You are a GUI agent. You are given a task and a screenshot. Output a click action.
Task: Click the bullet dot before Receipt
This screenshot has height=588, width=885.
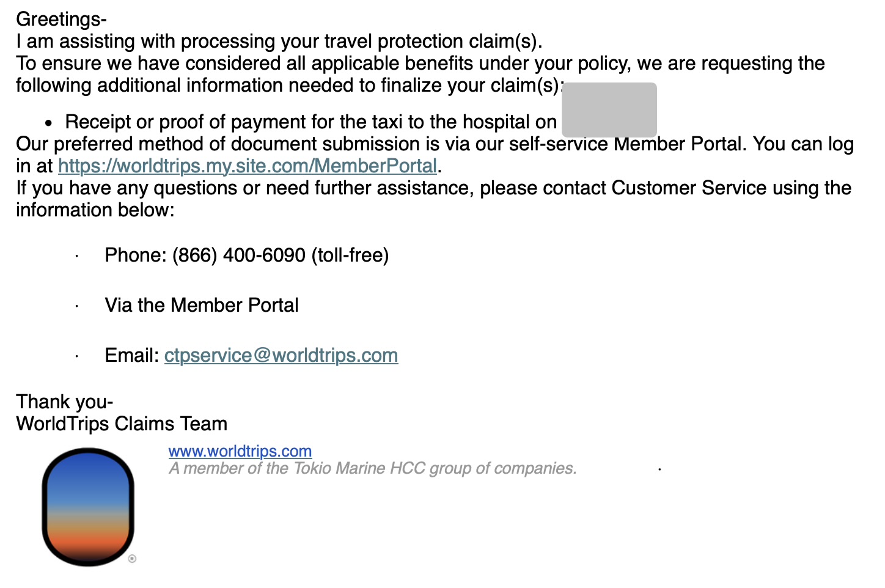49,123
